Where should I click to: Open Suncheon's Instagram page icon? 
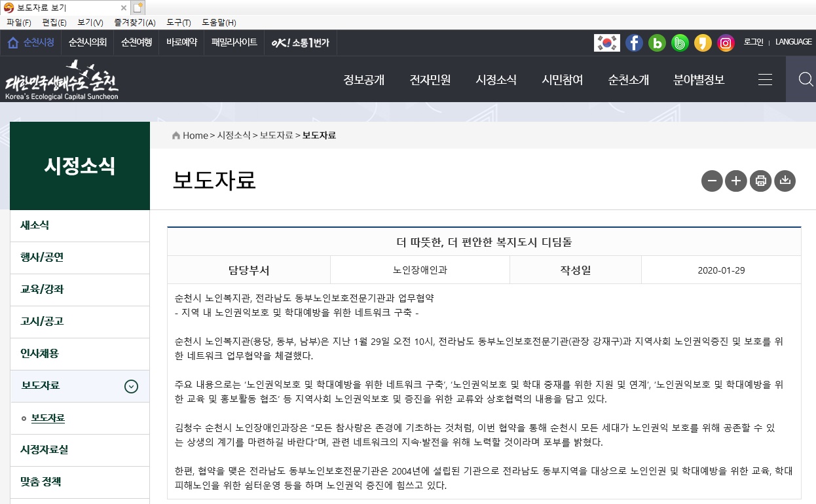tap(726, 43)
